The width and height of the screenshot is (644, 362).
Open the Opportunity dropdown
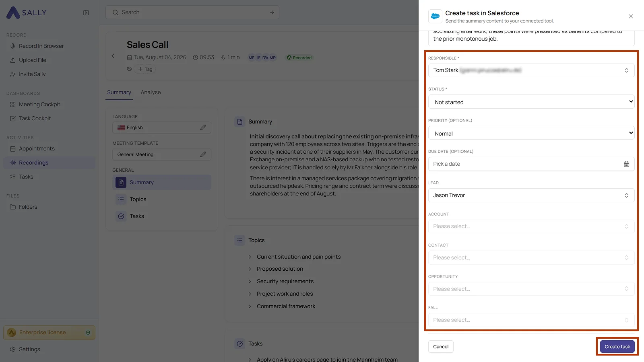[531, 289]
